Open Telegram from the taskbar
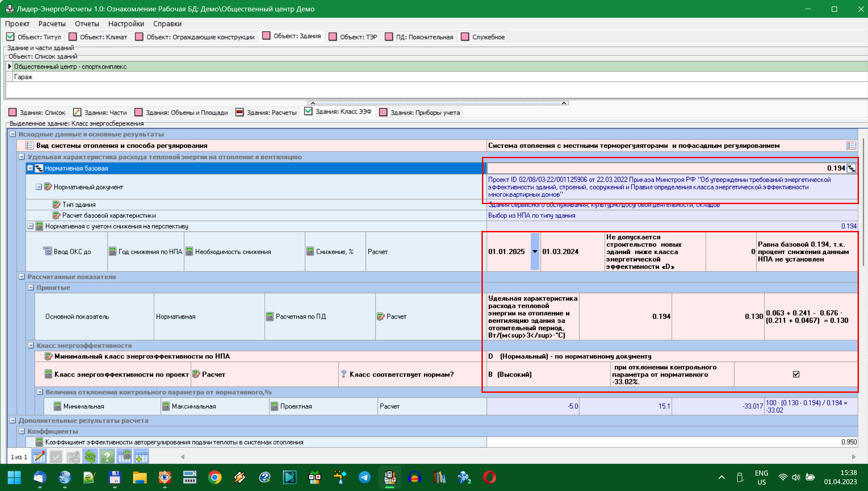Viewport: 868px width, 491px height. coord(364,477)
